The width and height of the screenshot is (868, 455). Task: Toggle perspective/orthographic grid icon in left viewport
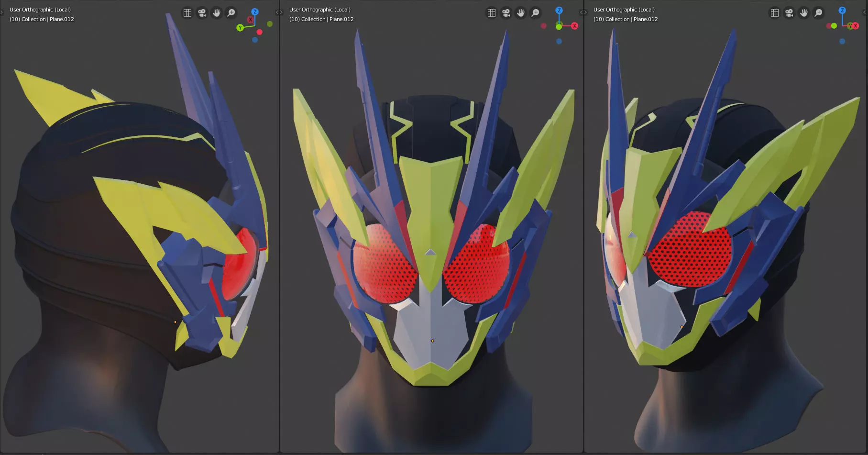coord(187,13)
